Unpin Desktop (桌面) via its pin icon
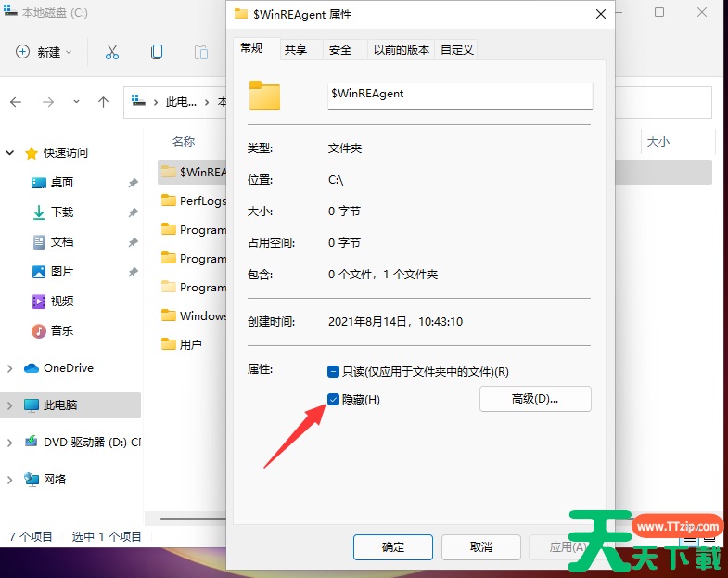Image resolution: width=728 pixels, height=578 pixels. 134,183
